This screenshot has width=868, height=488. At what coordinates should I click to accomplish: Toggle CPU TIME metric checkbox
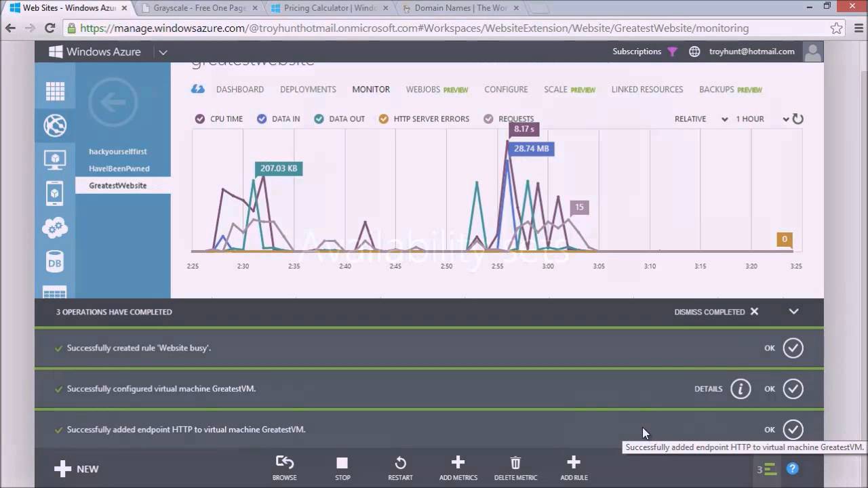(199, 119)
